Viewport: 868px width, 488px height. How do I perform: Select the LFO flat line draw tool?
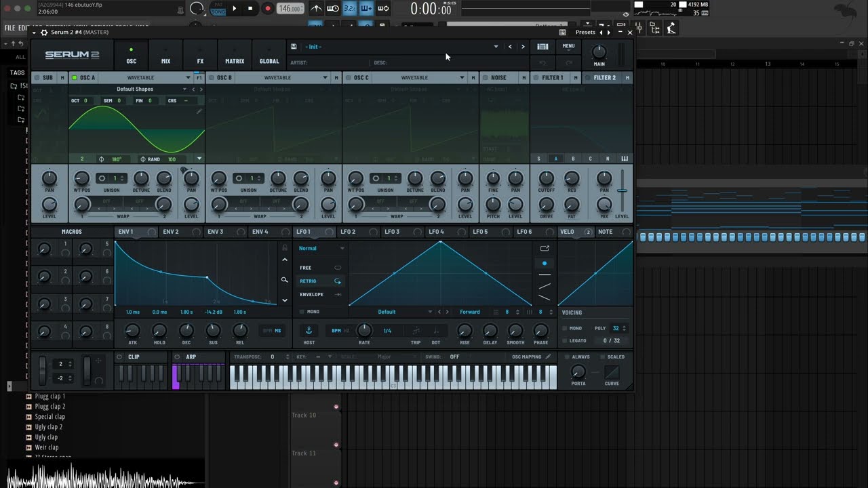pos(545,274)
